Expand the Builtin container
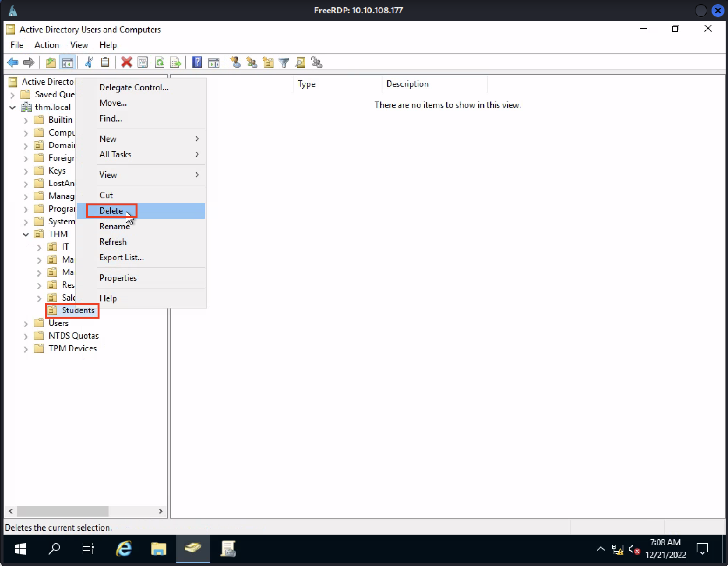The width and height of the screenshot is (728, 566). click(x=25, y=120)
